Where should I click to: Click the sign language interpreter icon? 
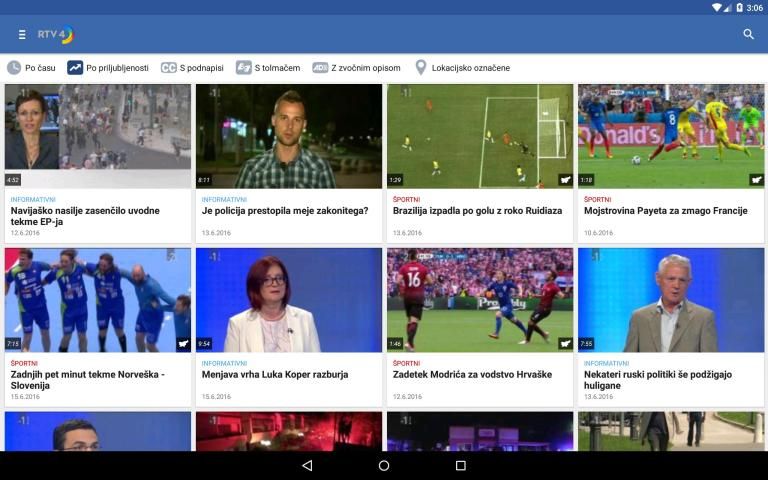pyautogui.click(x=243, y=68)
